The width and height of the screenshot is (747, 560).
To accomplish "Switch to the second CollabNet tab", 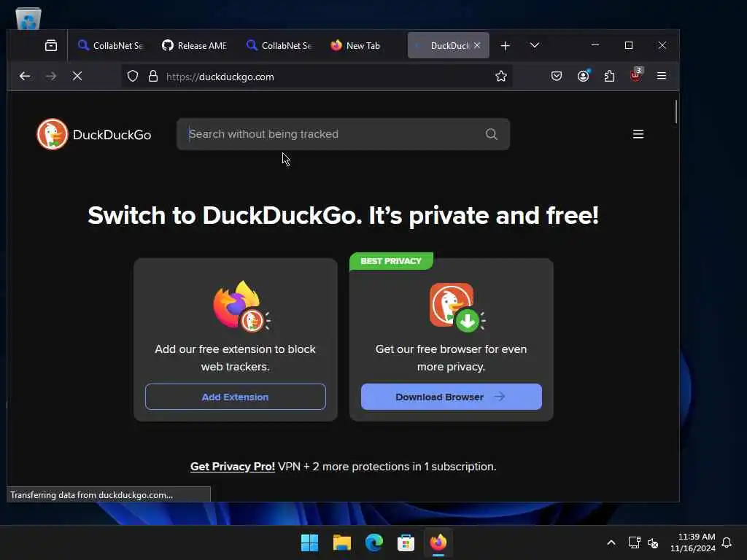I will [279, 46].
